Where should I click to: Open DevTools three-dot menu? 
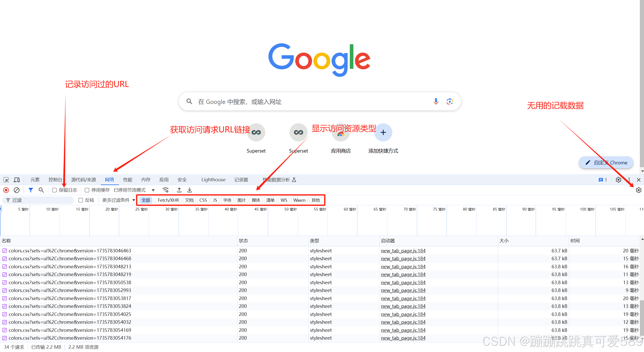[x=629, y=180]
